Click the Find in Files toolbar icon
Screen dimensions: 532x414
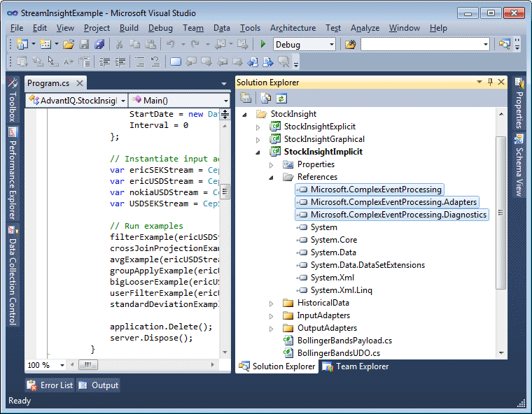351,44
